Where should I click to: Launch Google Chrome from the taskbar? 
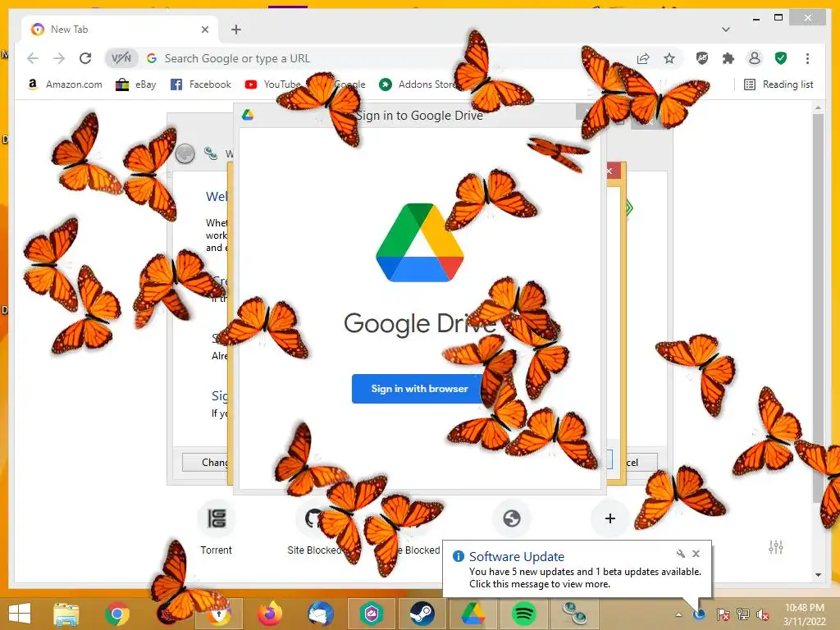tap(117, 614)
